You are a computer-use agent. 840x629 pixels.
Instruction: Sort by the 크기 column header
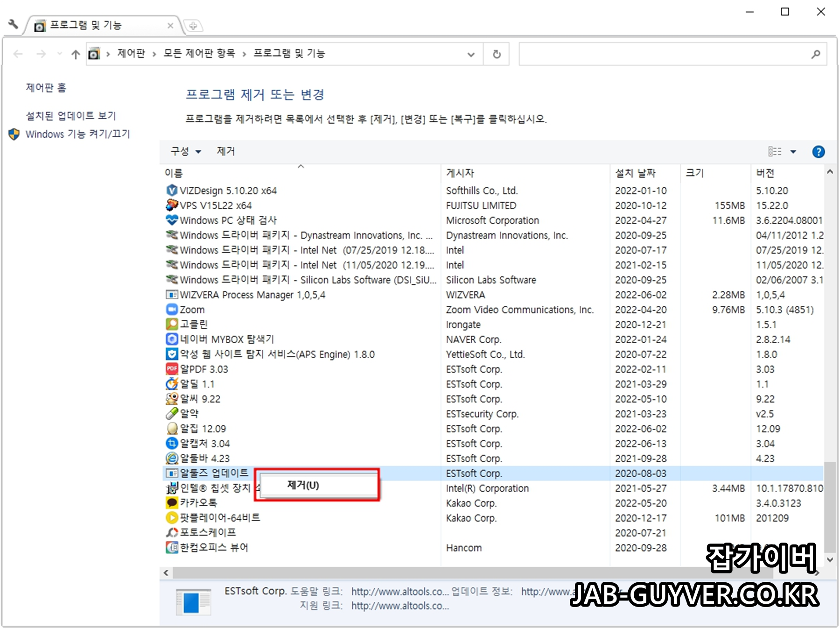pos(716,173)
